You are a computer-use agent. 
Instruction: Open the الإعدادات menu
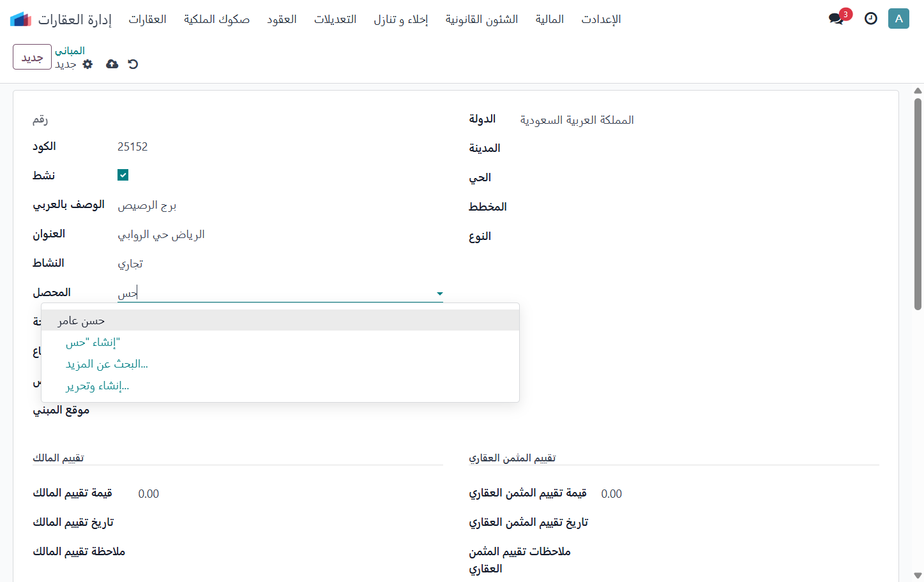coord(601,19)
